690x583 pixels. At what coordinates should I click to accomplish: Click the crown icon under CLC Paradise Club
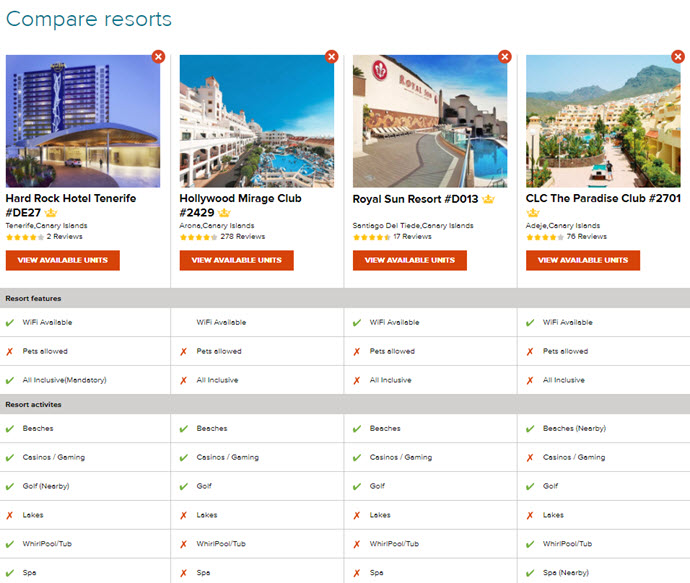pos(533,213)
